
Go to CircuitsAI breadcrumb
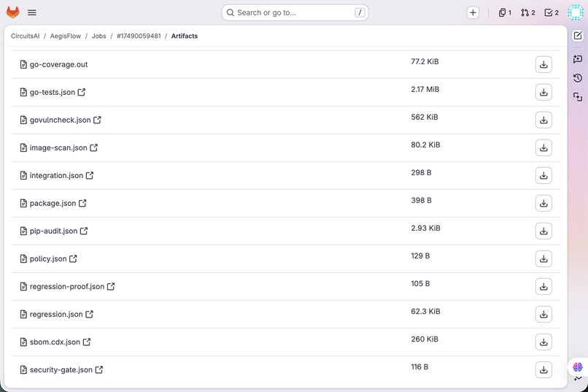click(25, 36)
